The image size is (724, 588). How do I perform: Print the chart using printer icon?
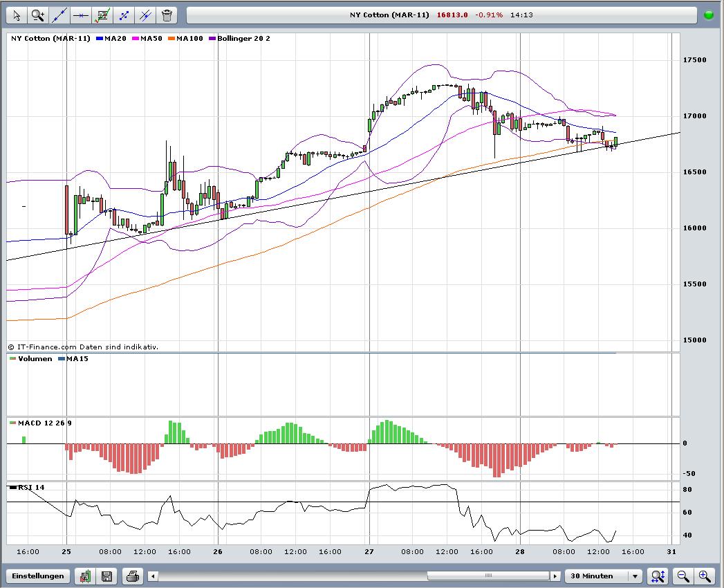click(x=133, y=576)
